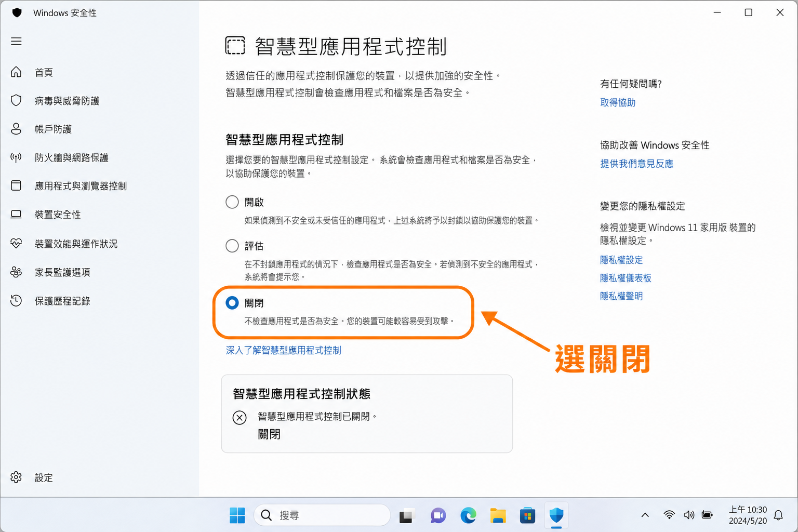Close the Windows 安全性 window
The image size is (798, 532).
[780, 12]
